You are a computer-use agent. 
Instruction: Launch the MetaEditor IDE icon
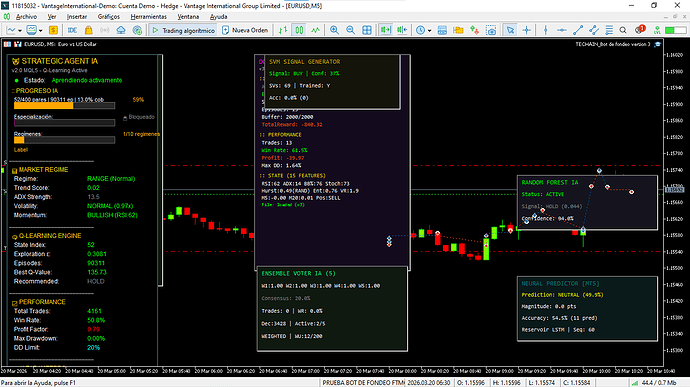[72, 30]
